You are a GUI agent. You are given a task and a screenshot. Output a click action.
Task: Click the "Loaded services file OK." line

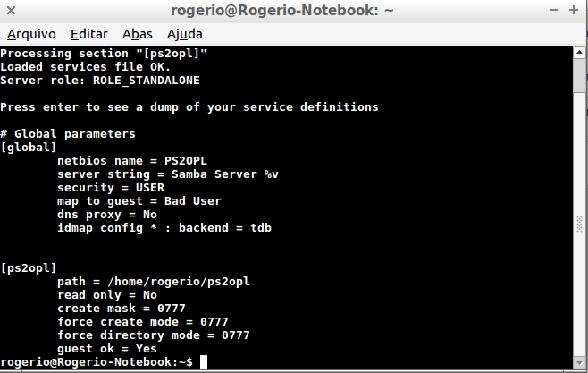[x=86, y=66]
